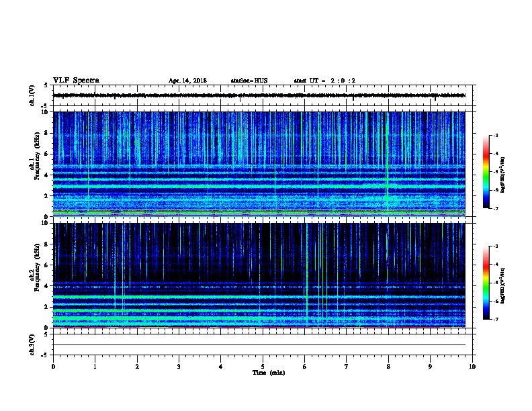532x411 pixels.
Task: Click the "8" kHz tick on ch.1 frequency axis
Action: tap(47, 133)
